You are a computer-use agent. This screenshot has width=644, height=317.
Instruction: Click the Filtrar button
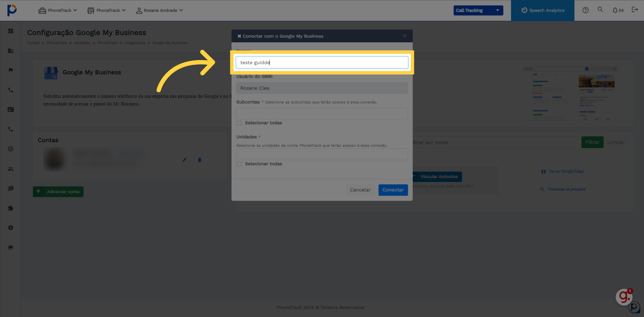pos(592,142)
